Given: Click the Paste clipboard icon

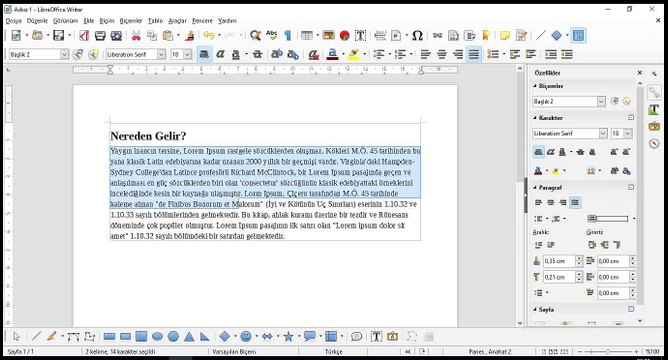Looking at the screenshot, I should coord(168,35).
